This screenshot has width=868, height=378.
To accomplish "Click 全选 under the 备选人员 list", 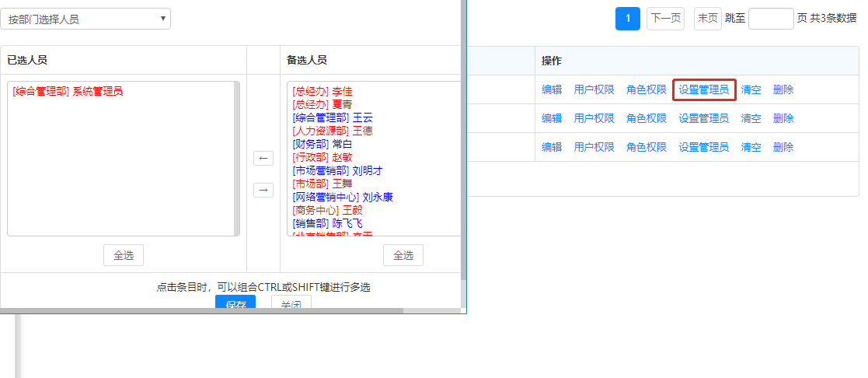I will 403,255.
